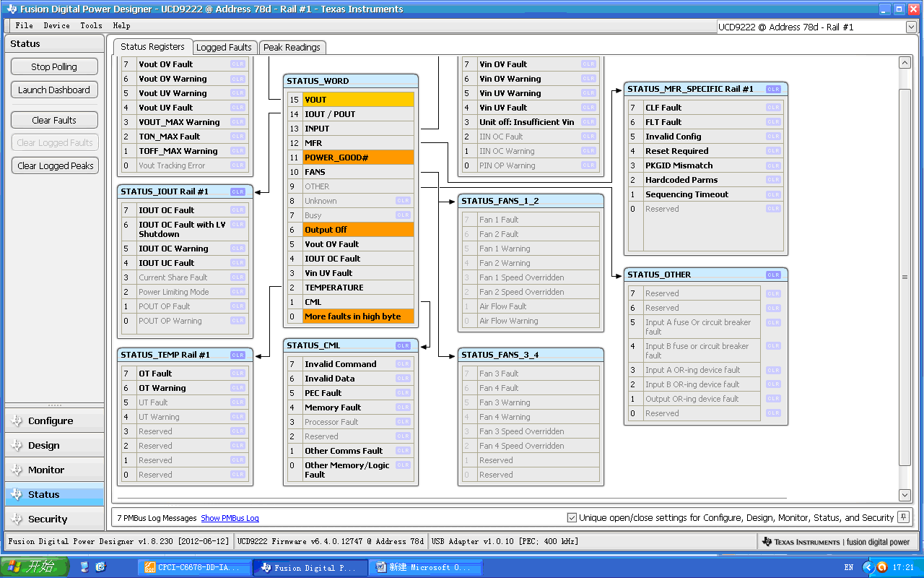Click the EN language indicator in the tray
Viewport: 924px width, 578px height.
click(x=849, y=568)
